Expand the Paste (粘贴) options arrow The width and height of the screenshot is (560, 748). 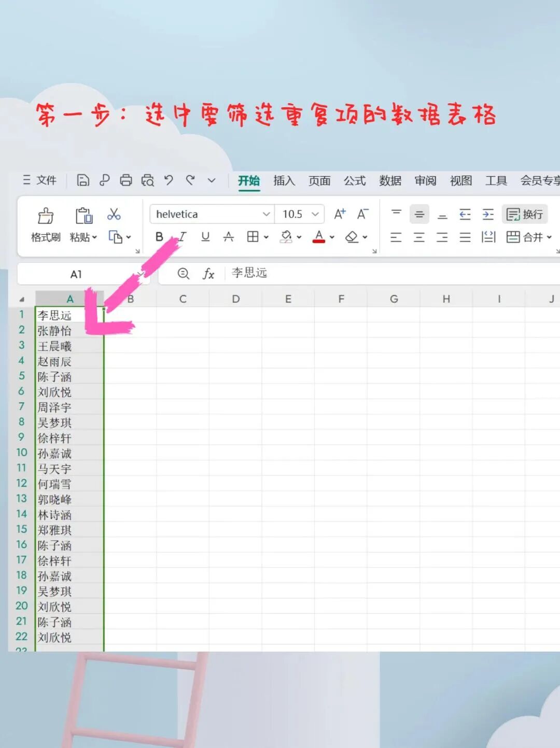[94, 237]
